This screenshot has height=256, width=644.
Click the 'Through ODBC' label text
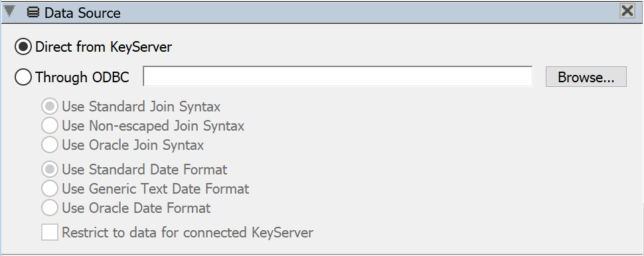[82, 77]
